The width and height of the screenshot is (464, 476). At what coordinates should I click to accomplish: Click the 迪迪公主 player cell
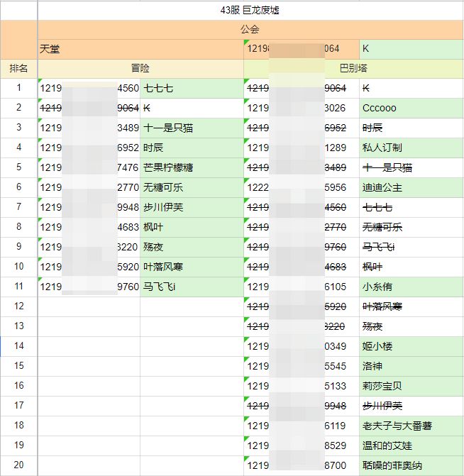(411, 188)
